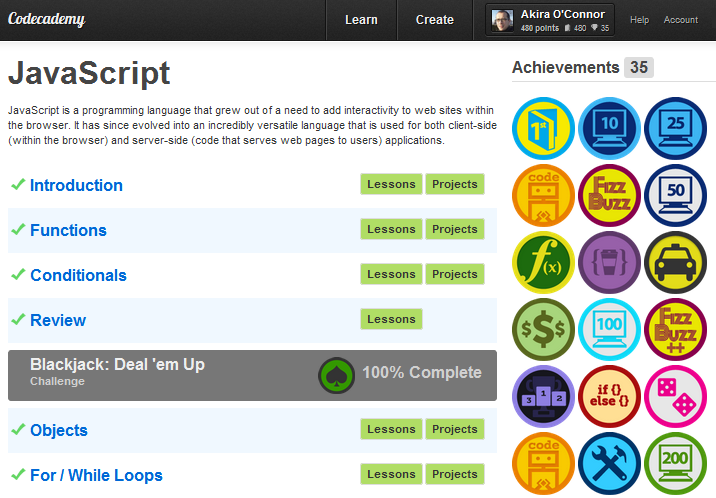Open the purple coffee cup braces badge

coord(610,262)
